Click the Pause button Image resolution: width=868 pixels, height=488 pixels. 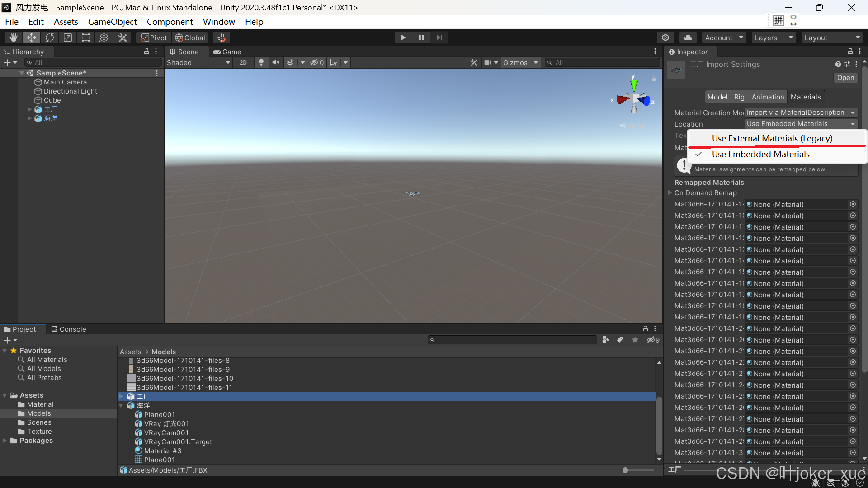pos(421,37)
